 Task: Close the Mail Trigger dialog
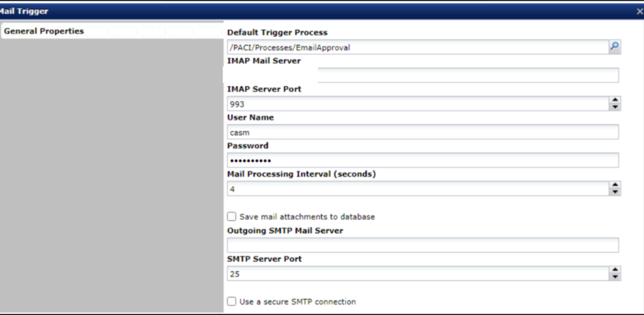pos(639,12)
